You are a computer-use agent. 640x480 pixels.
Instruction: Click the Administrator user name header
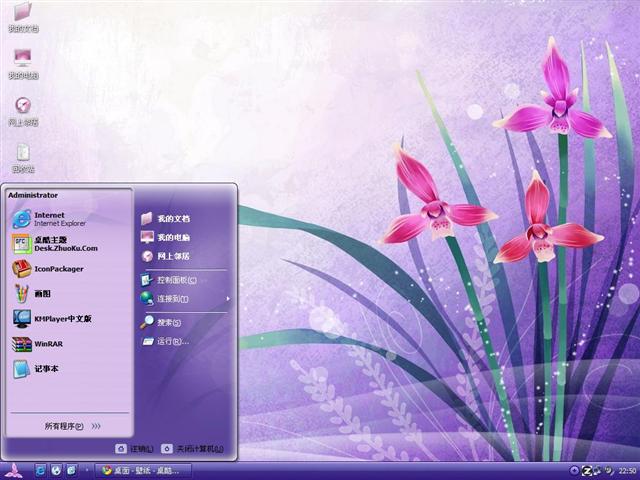click(x=33, y=195)
